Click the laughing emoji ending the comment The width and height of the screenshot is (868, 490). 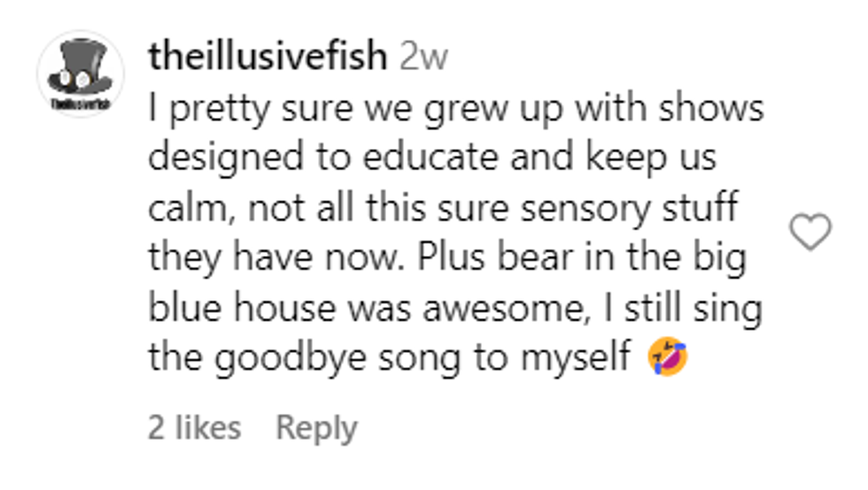[668, 357]
